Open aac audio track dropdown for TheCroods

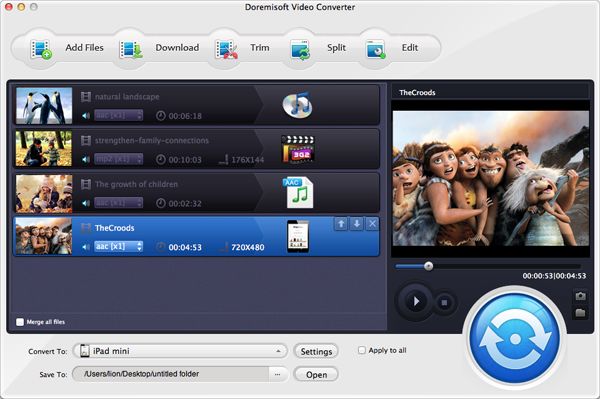119,246
